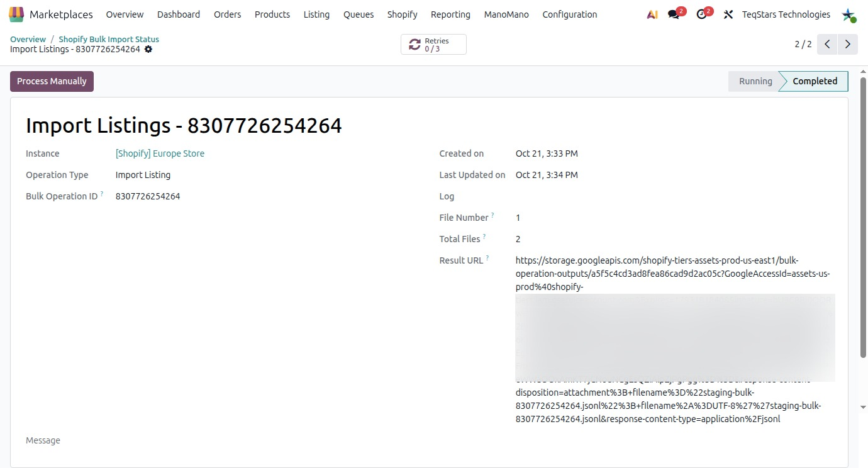
Task: Open the Dashboard menu
Action: [179, 14]
